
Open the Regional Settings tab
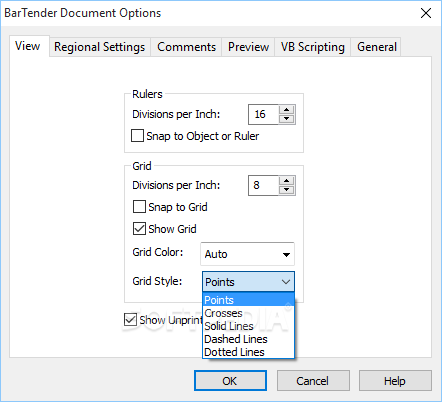pyautogui.click(x=100, y=47)
